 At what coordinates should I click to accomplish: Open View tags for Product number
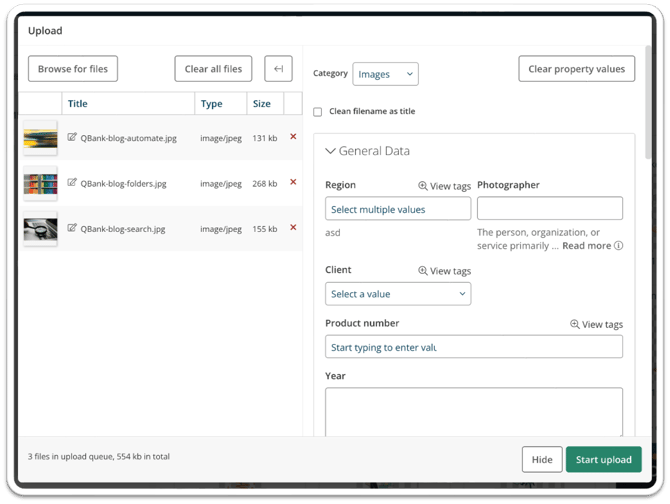tap(596, 324)
